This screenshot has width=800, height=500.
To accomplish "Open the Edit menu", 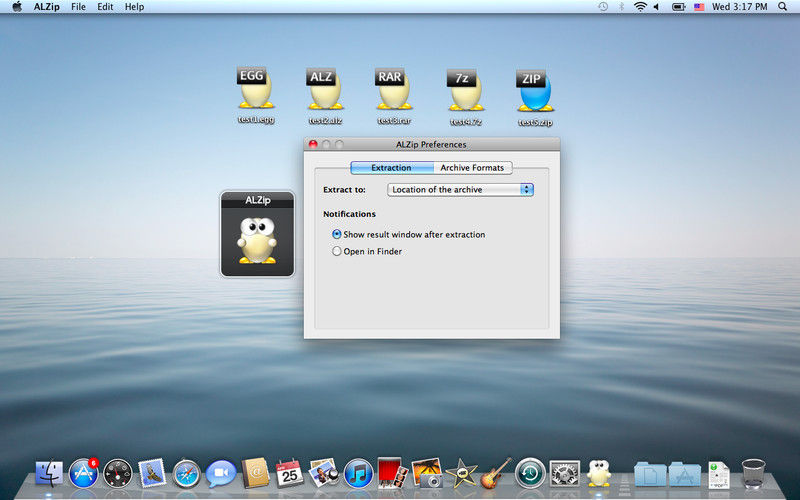I will (105, 7).
